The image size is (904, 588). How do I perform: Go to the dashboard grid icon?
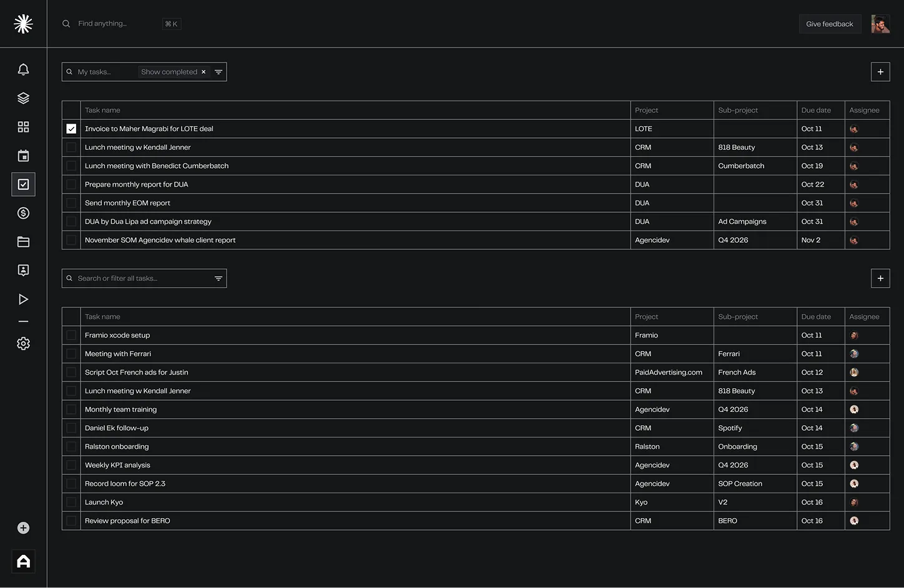click(23, 127)
